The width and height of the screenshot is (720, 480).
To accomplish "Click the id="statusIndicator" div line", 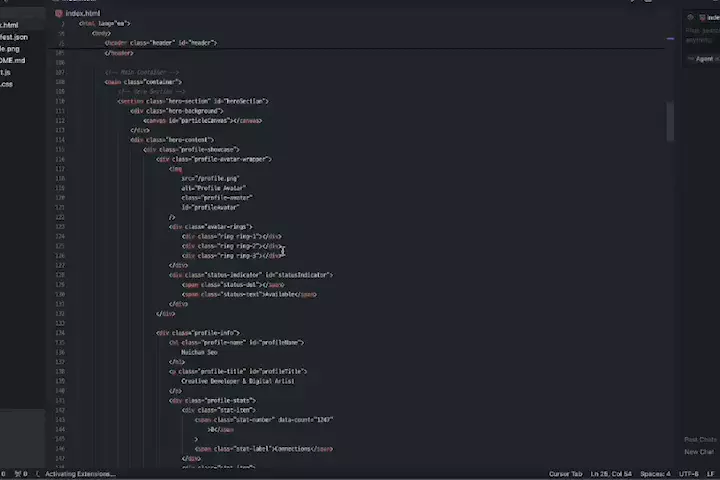I will [251, 275].
